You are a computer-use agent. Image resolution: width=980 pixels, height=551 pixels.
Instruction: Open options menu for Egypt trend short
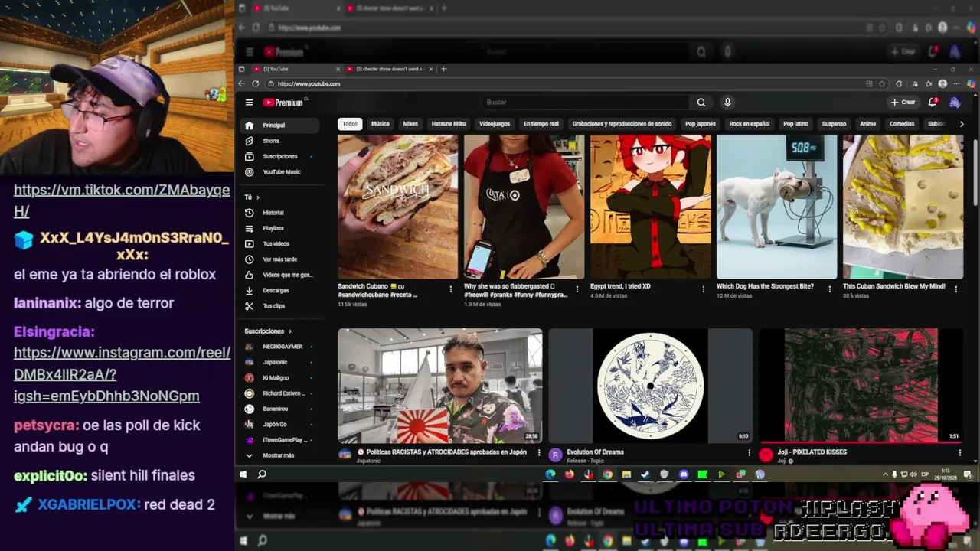coord(703,289)
